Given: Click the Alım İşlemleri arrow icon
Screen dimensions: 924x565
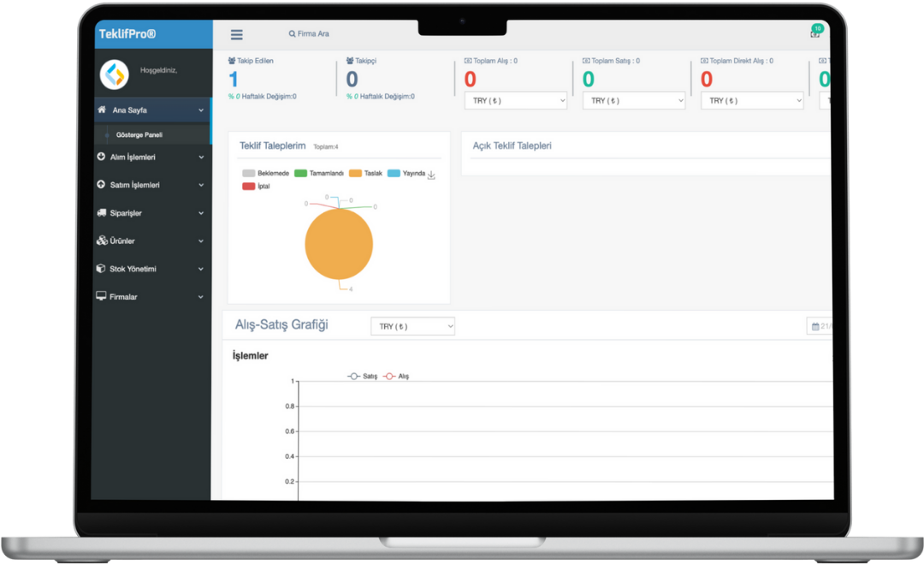Looking at the screenshot, I should [x=101, y=157].
